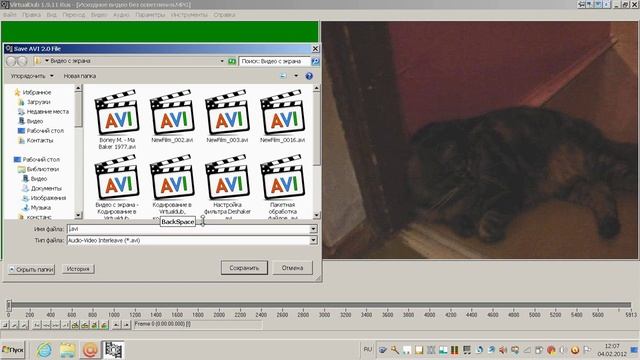This screenshot has height=360, width=640.
Task: Select the Boney M. - Ma Baker 1977.avi file
Action: point(117,119)
